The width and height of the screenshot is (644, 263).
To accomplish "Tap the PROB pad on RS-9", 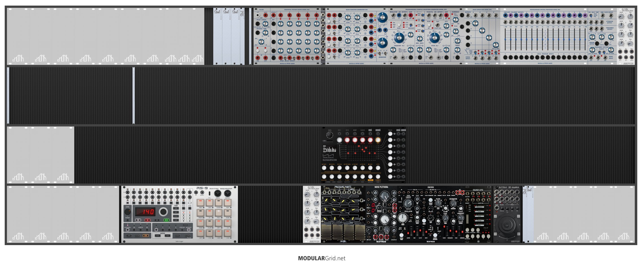I will click(x=200, y=223).
